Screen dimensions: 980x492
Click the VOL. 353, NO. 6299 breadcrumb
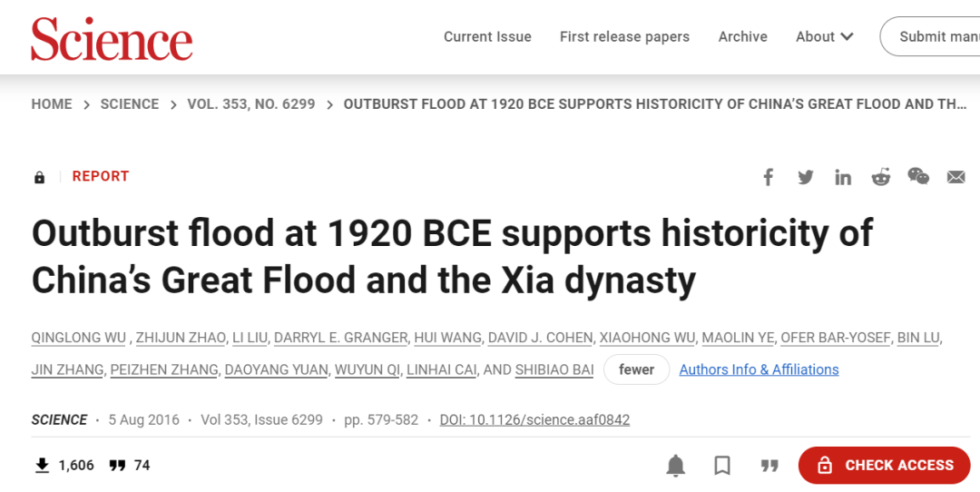(x=251, y=104)
